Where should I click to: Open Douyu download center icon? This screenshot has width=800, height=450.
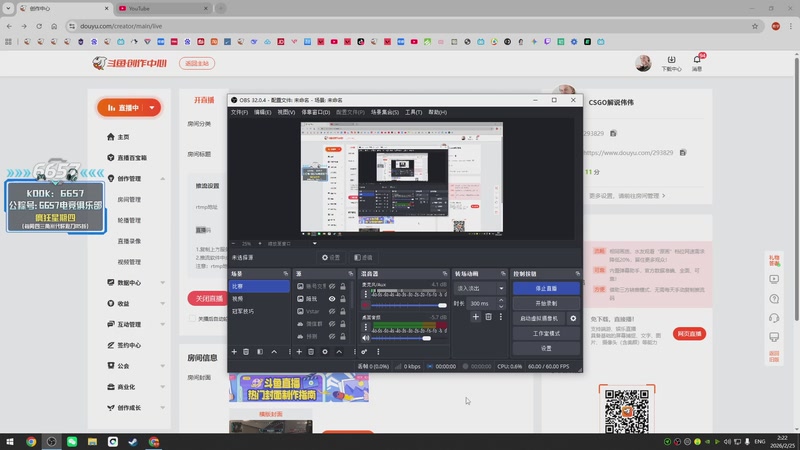[x=671, y=63]
